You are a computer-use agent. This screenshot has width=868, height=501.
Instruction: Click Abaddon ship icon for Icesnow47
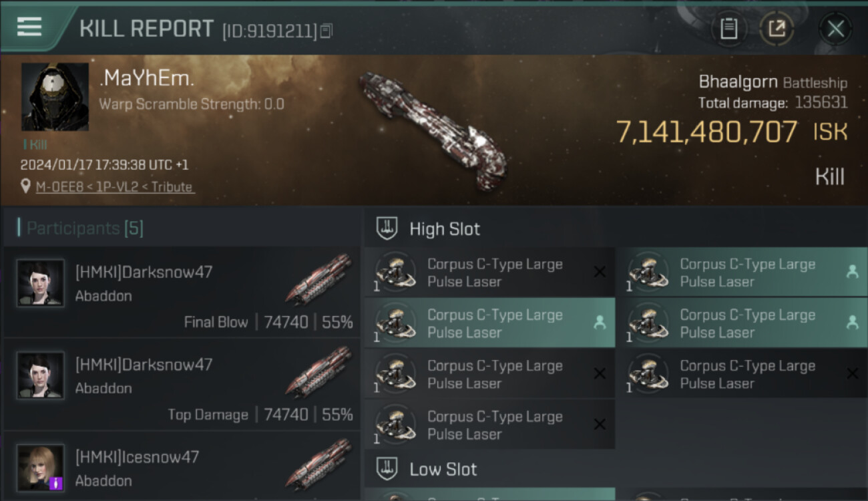coord(319,464)
